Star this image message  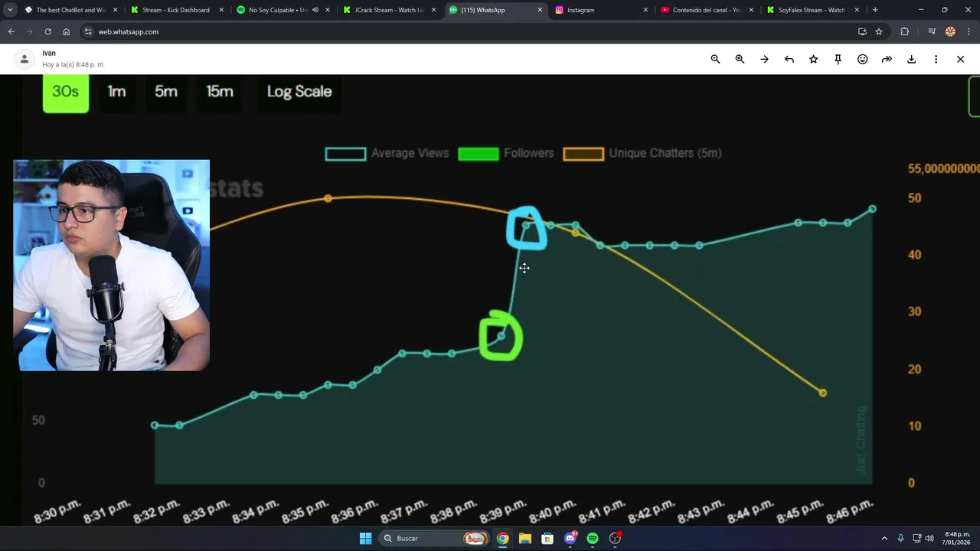click(x=813, y=59)
